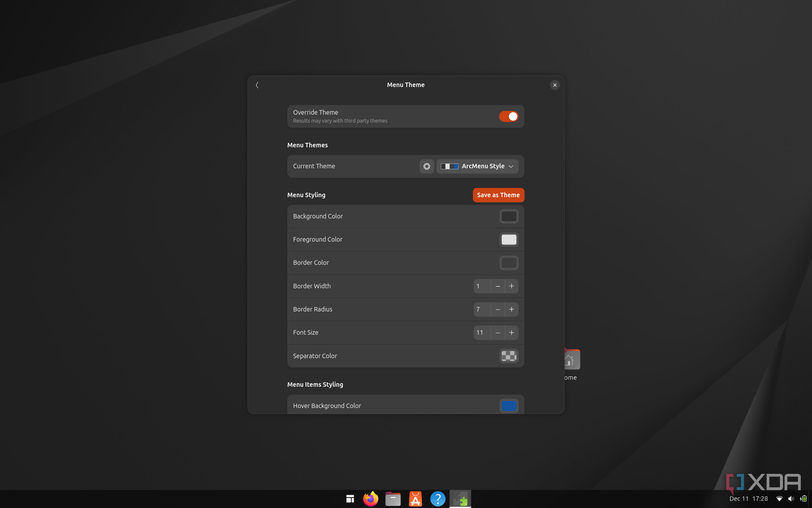Viewport: 812px width, 508px height.
Task: Click the Border Width number field
Action: coord(482,286)
